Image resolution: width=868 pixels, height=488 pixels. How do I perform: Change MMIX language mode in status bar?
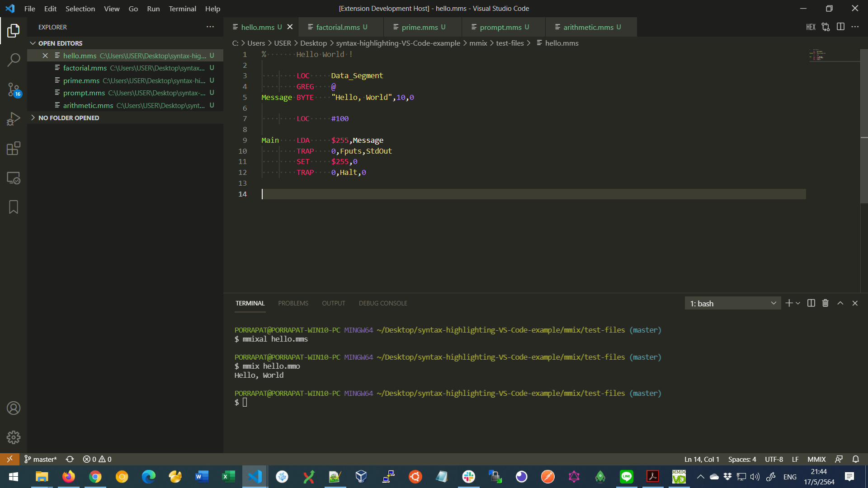816,459
